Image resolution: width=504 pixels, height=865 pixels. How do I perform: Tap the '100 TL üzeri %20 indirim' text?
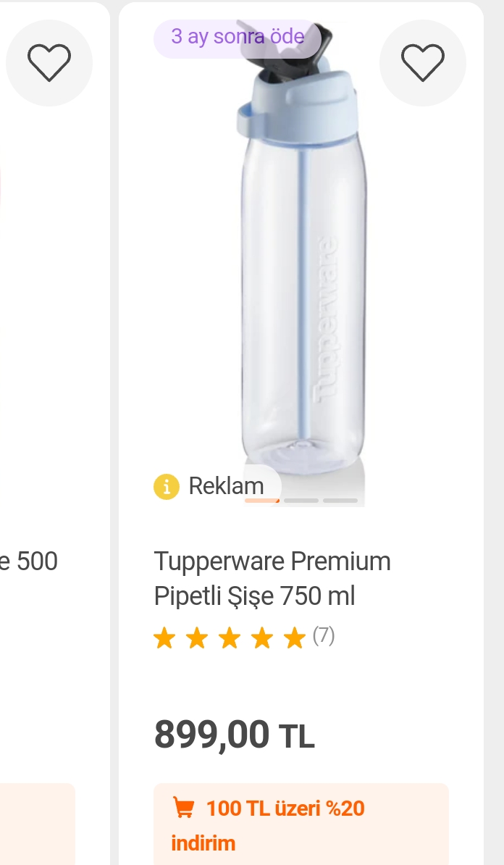[x=285, y=808]
